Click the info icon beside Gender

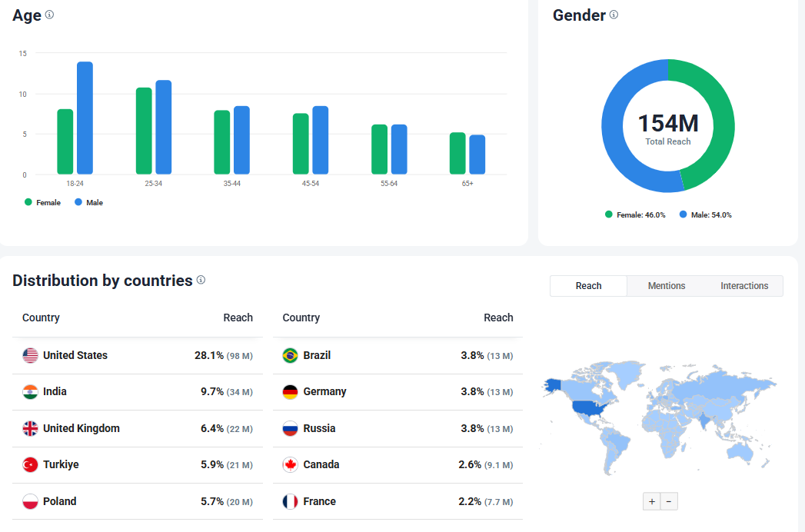pos(613,15)
